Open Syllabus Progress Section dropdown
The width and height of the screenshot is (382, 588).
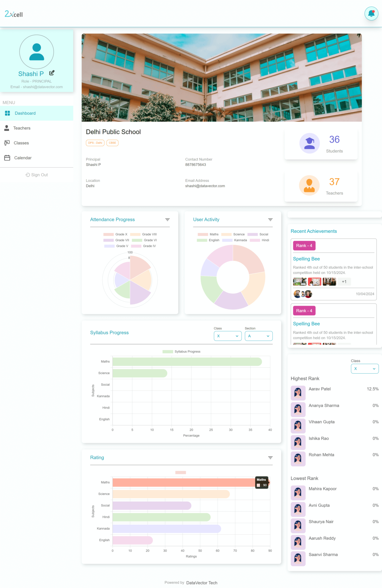coord(258,336)
